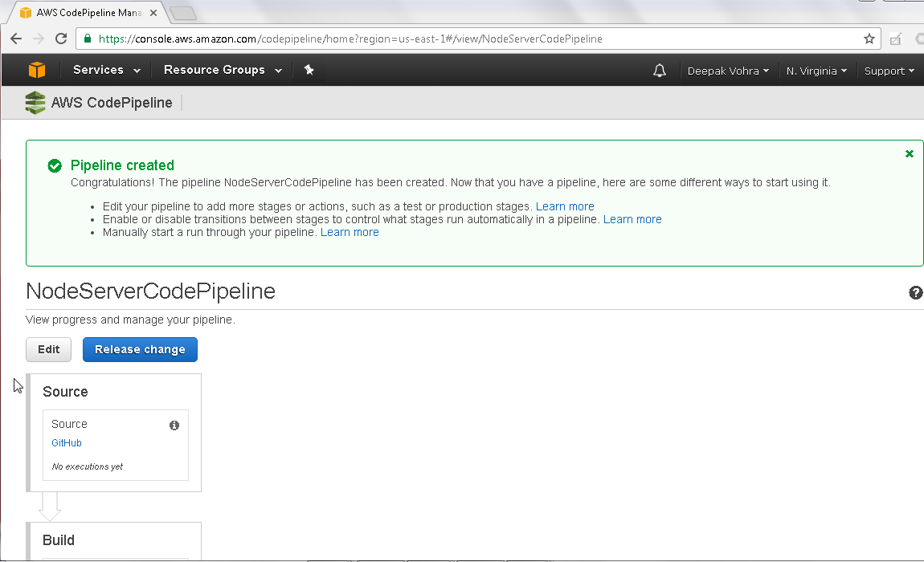Reload the page with refresh icon
Image resolution: width=924 pixels, height=562 pixels.
tap(61, 39)
